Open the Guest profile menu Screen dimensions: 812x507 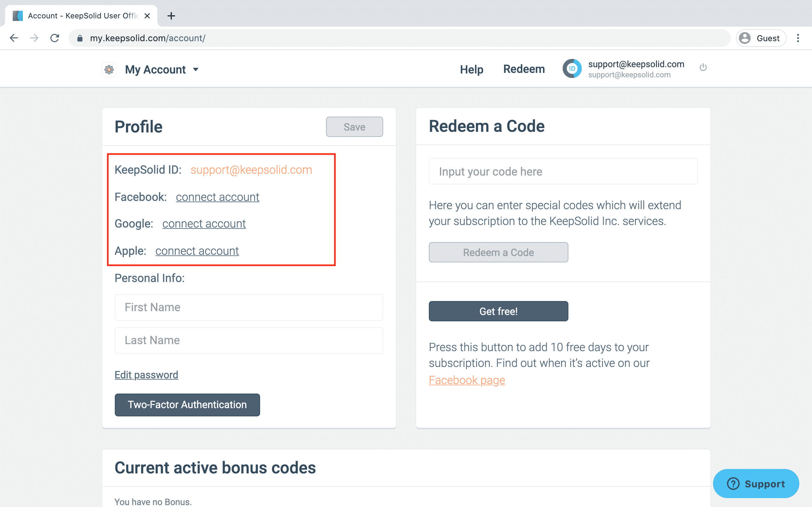[x=761, y=38]
